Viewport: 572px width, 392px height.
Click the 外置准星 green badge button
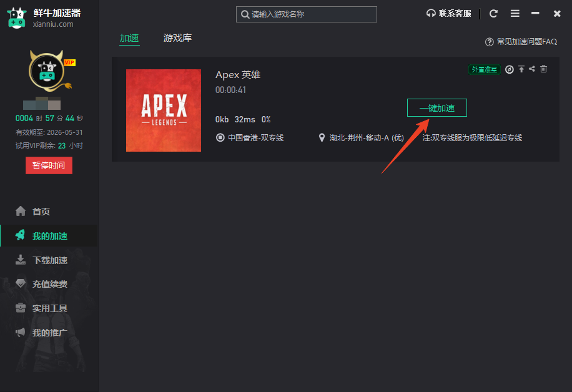[485, 69]
